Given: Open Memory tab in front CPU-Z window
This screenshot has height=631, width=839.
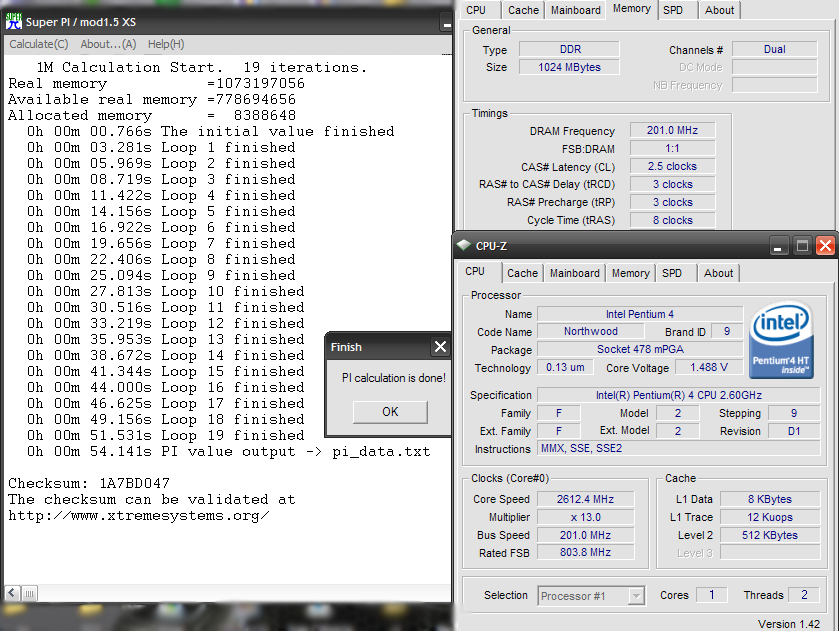Looking at the screenshot, I should [x=630, y=273].
